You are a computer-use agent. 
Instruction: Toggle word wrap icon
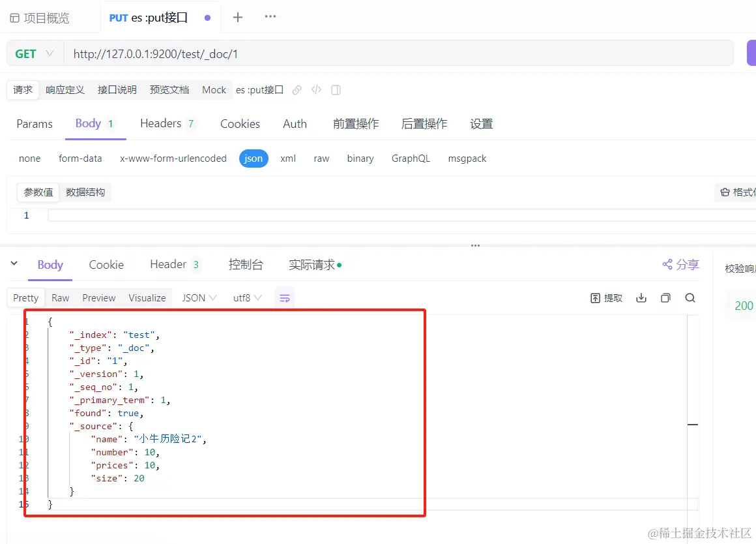(285, 298)
